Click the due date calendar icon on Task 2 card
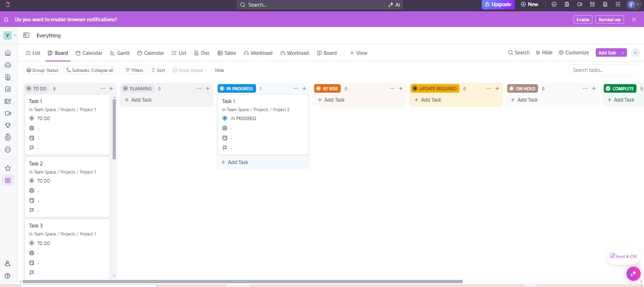This screenshot has height=287, width=644. point(32,200)
